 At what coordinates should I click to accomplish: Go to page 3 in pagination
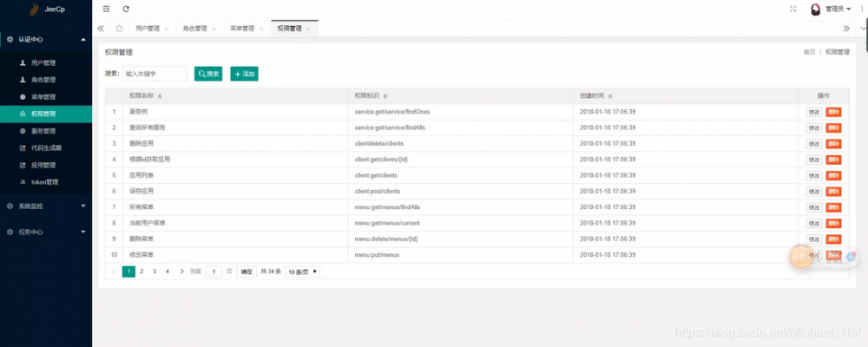155,272
